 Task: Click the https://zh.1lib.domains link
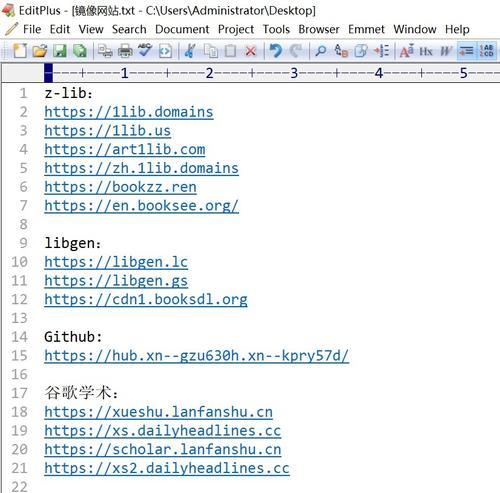tap(141, 168)
